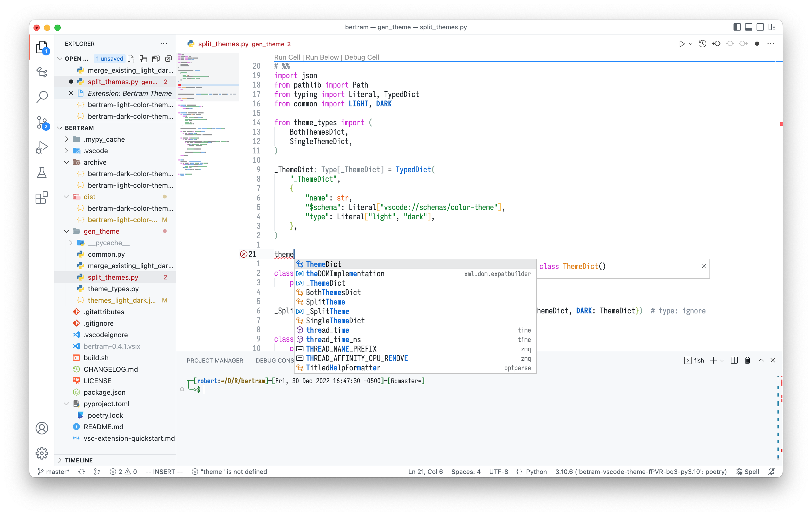Click Python language mode in status bar
This screenshot has height=516, width=812.
pos(536,472)
